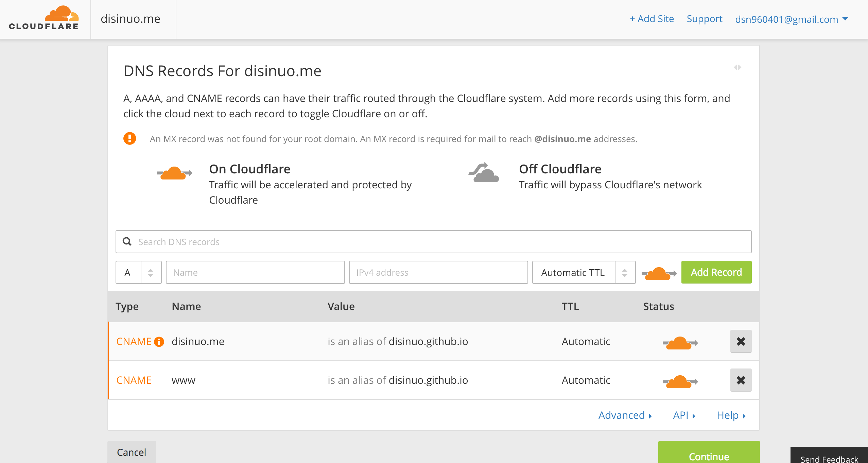This screenshot has height=463, width=868.
Task: Expand the API link
Action: tap(684, 415)
